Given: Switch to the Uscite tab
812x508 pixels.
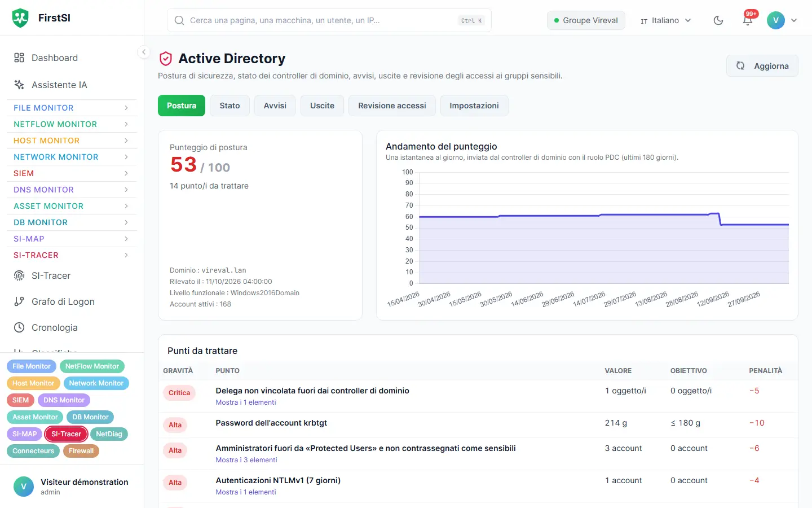Looking at the screenshot, I should 322,106.
